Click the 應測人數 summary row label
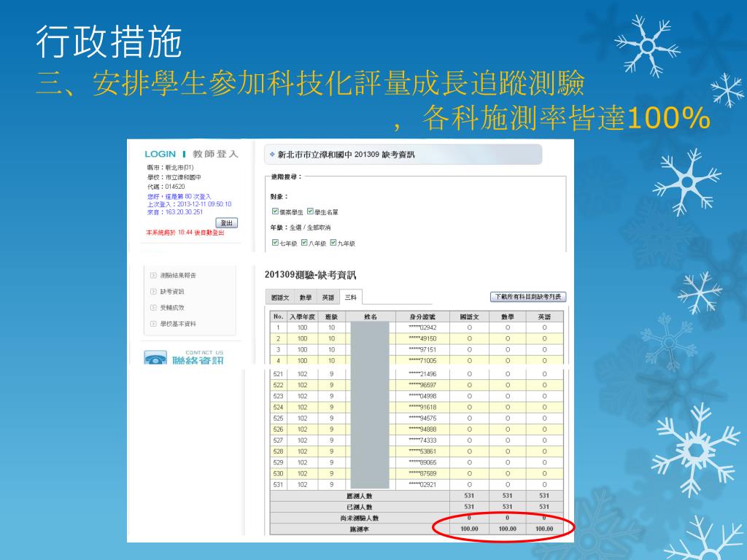The image size is (747, 560). 360,496
